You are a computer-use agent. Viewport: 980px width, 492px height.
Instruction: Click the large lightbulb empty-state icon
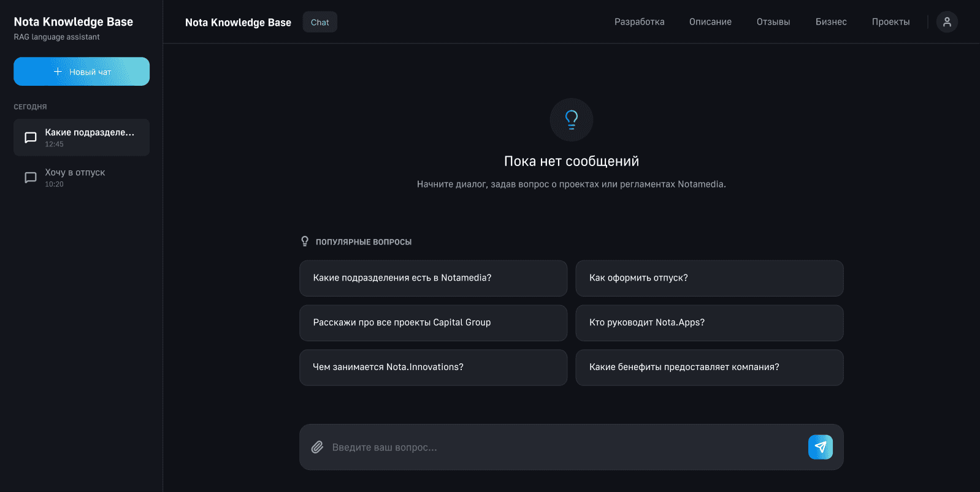(x=572, y=119)
